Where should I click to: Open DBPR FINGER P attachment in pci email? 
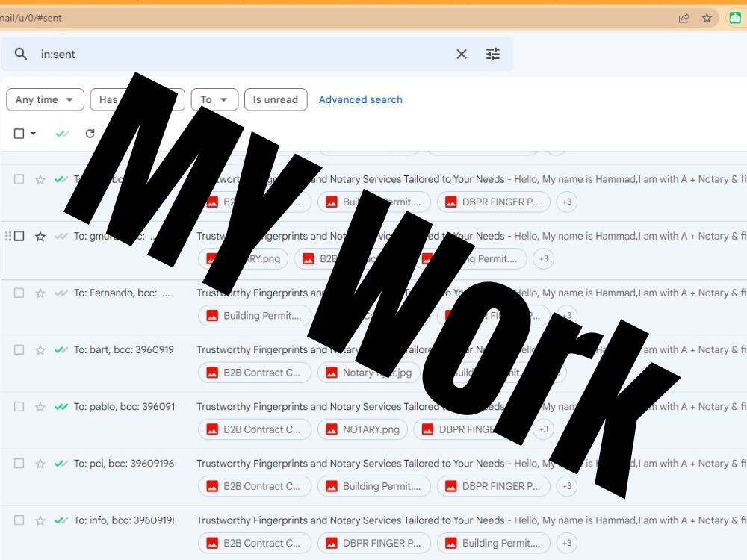494,486
